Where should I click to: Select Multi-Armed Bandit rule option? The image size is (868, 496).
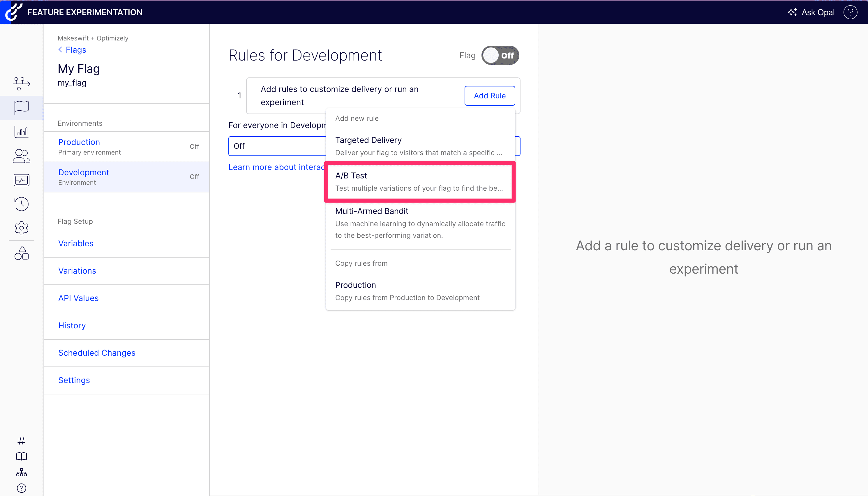click(419, 223)
